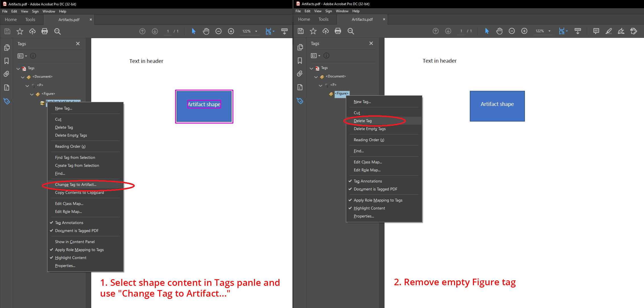
Task: Toggle Document is Tagged PDF setting
Action: [x=375, y=189]
